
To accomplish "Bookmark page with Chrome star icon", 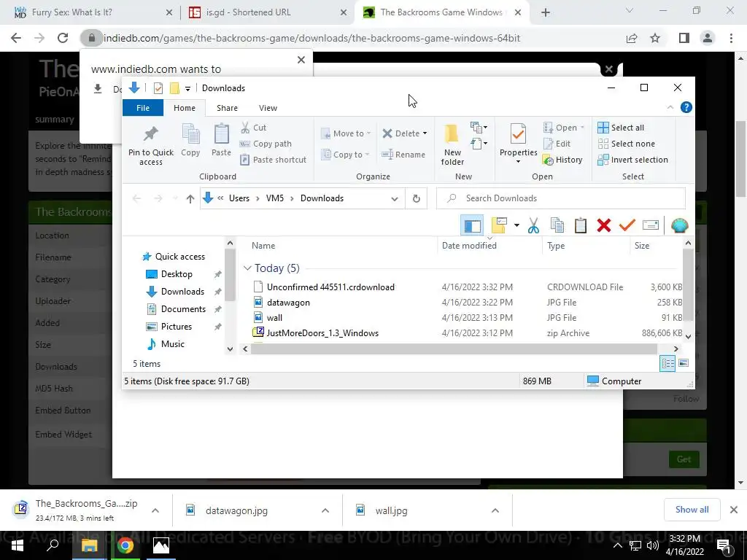I will (655, 38).
